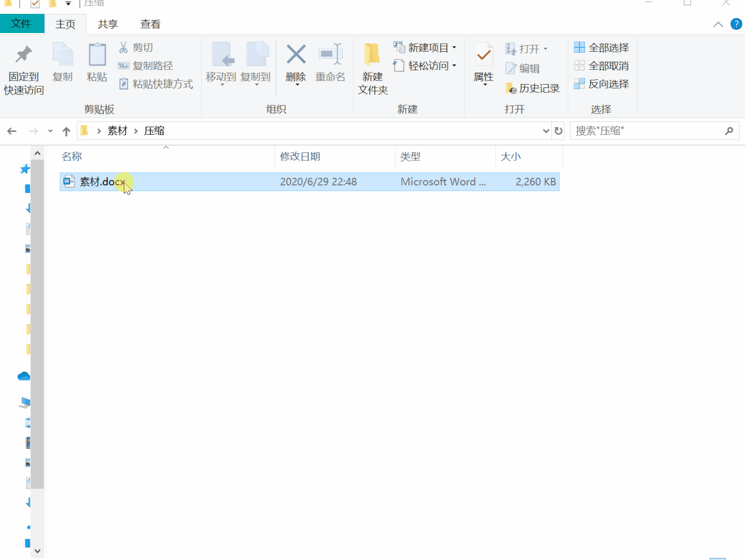Open Quick Access Toolbar customize arrow
Screen dimensions: 745x560
68,4
